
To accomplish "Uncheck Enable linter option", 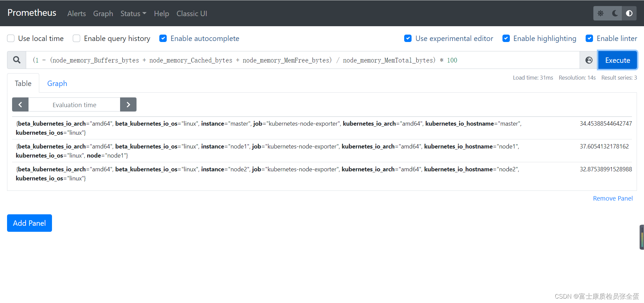I will click(589, 38).
